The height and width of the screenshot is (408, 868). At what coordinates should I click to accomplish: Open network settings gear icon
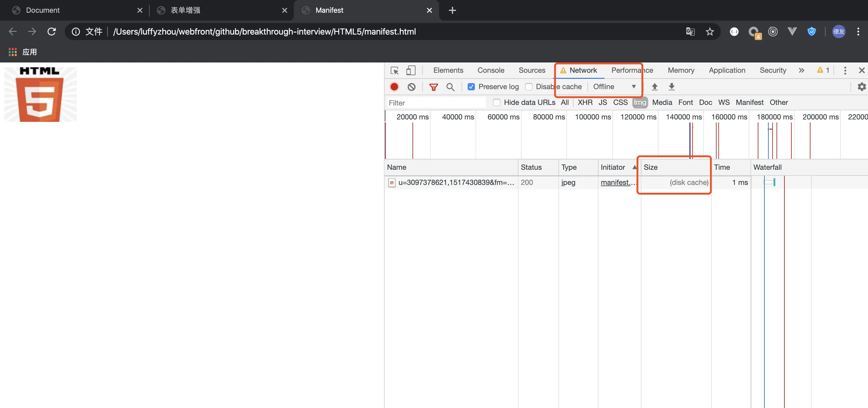click(x=861, y=87)
